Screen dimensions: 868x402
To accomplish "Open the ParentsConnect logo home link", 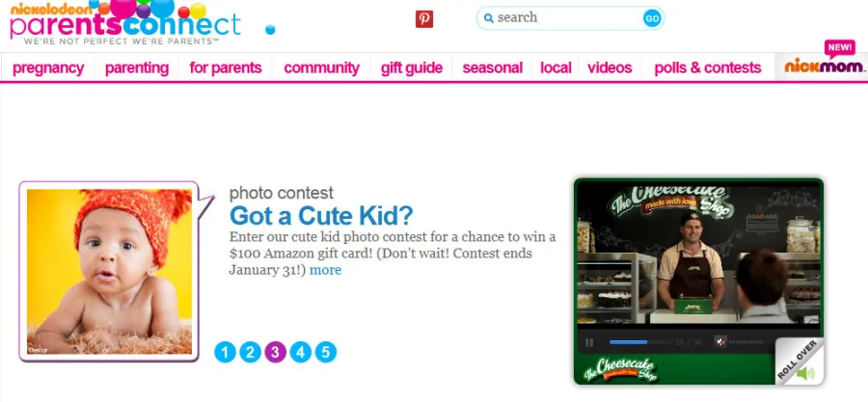I will coord(125,23).
